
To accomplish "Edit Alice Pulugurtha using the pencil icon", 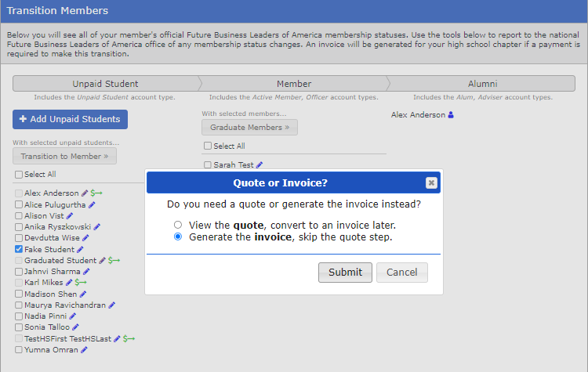I will tap(92, 205).
